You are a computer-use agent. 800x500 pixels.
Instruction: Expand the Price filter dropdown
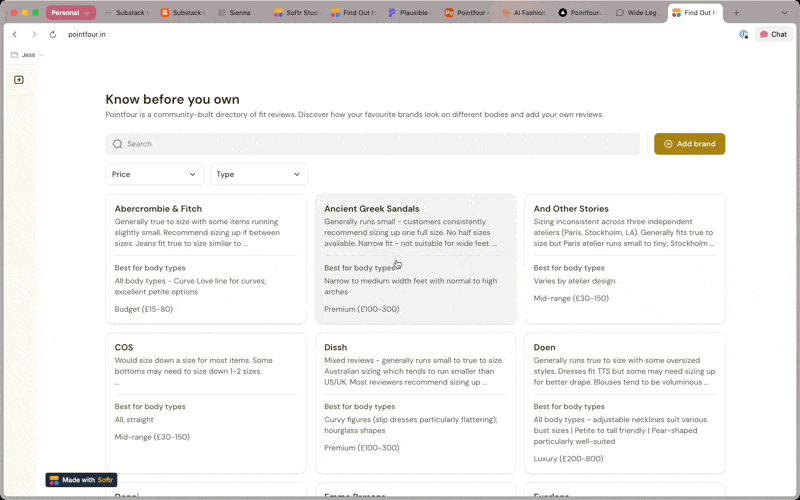pyautogui.click(x=154, y=174)
